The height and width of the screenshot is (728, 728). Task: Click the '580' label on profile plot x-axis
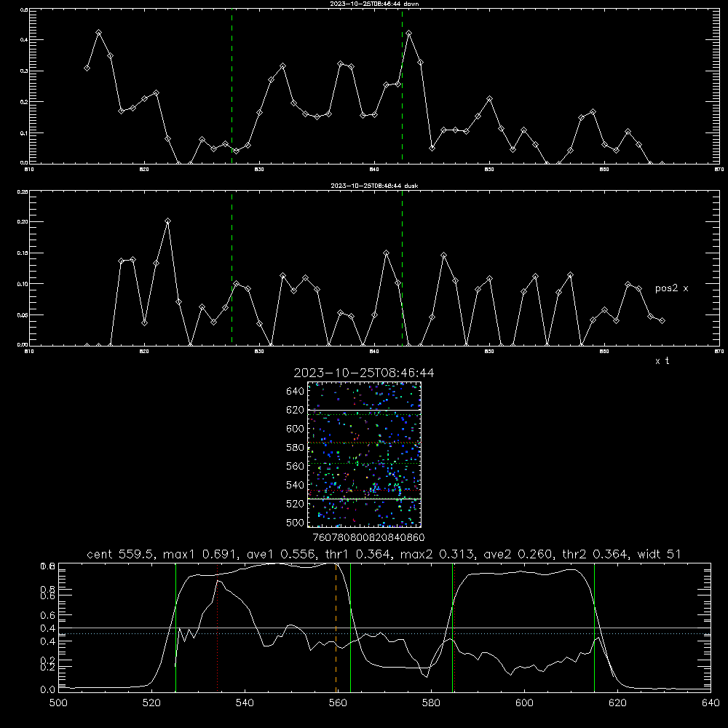431,703
